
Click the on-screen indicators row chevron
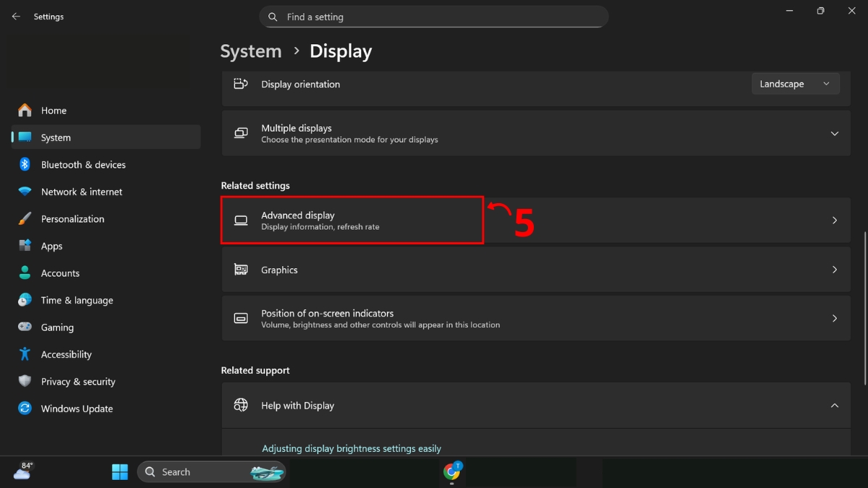click(834, 318)
